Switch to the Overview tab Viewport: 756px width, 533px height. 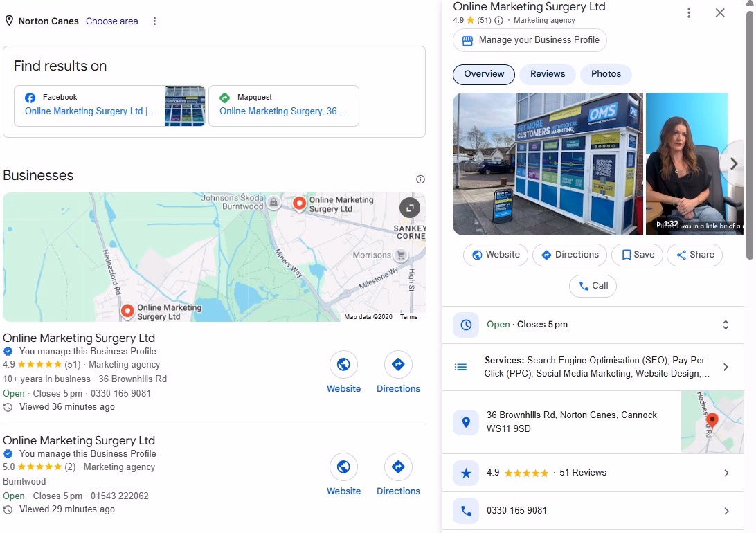(484, 74)
